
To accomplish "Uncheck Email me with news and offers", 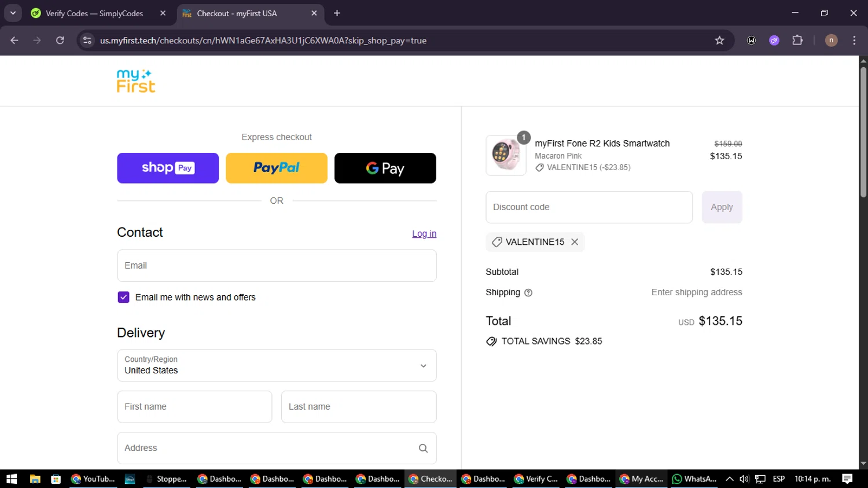I will tap(123, 297).
